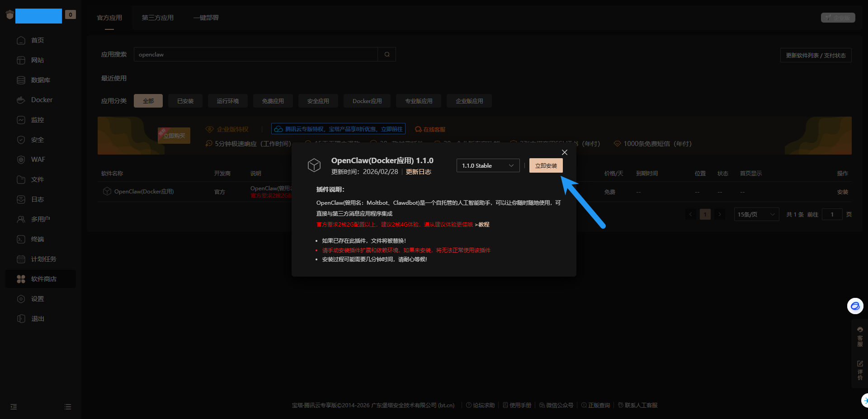Click the search magnifier icon button

click(x=387, y=54)
